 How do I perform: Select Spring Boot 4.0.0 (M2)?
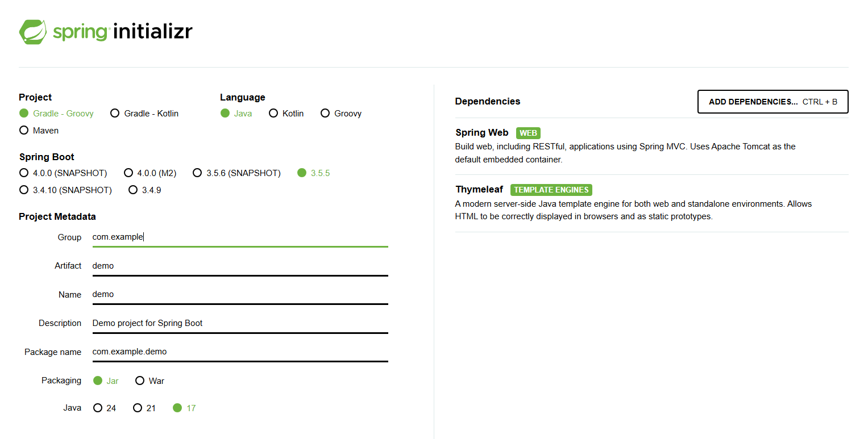(x=150, y=173)
